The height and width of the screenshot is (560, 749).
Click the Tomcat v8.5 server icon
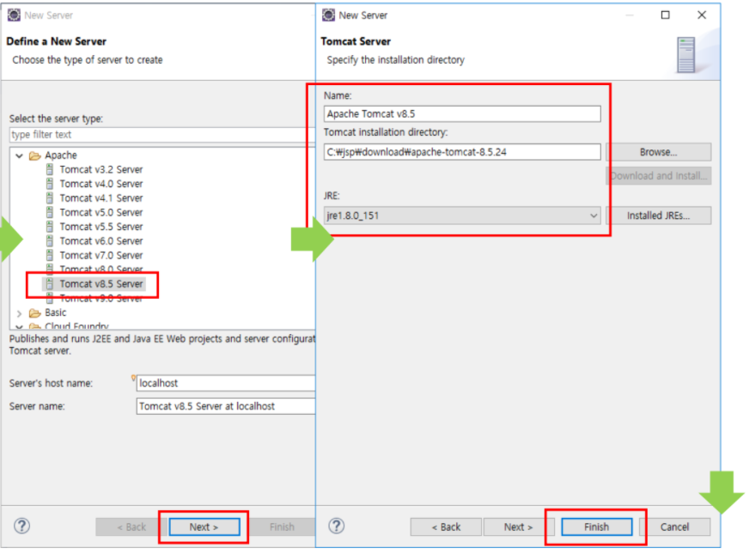click(x=50, y=284)
